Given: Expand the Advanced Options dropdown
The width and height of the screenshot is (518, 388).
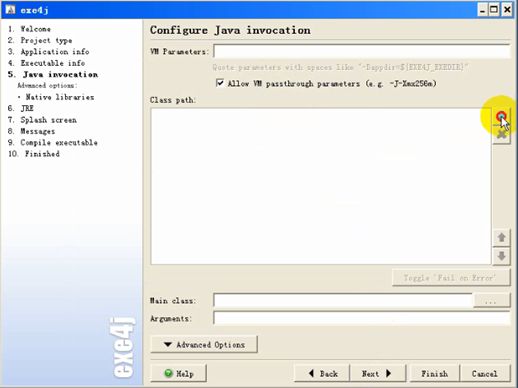Looking at the screenshot, I should pos(204,344).
